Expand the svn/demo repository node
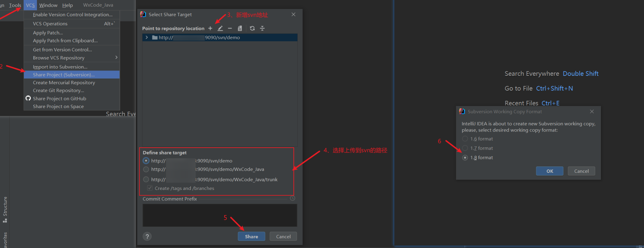The width and height of the screenshot is (644, 248). pos(147,38)
